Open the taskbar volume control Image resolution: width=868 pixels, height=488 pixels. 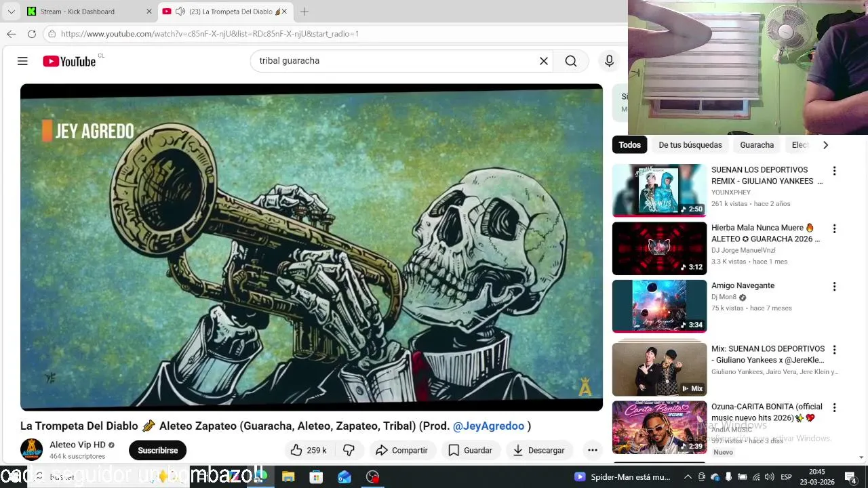point(770,477)
